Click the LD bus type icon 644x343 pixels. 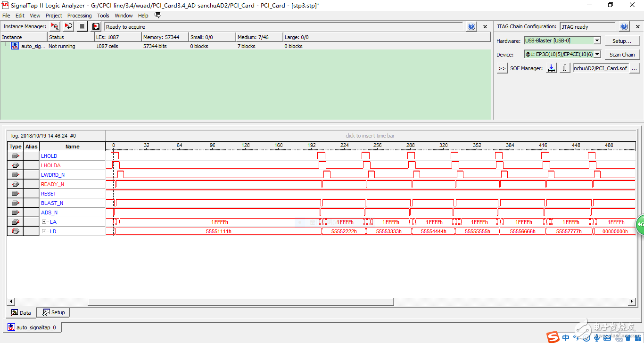(16, 231)
